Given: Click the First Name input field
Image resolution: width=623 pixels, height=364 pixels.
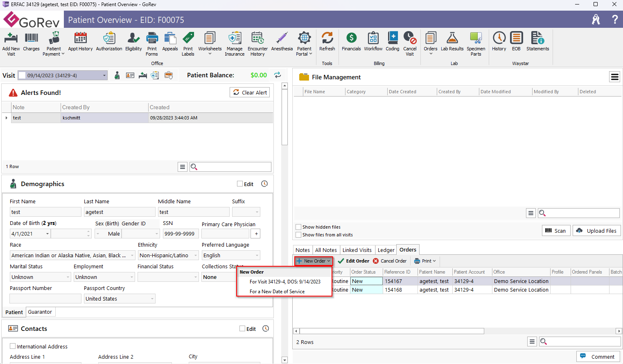Looking at the screenshot, I should 45,212.
